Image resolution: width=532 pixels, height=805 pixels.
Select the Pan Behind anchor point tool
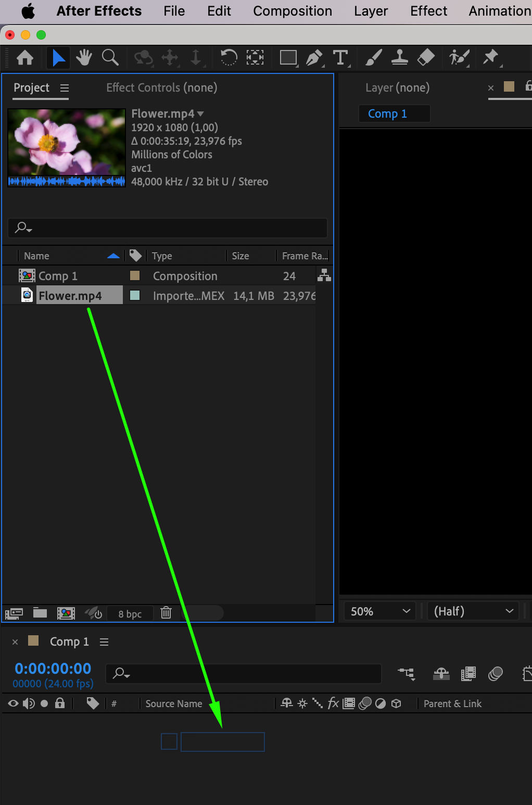[x=255, y=57]
